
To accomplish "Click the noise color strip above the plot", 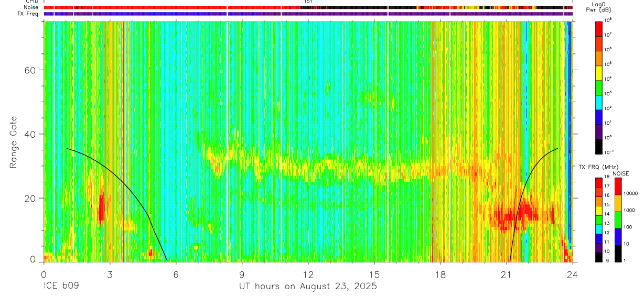I will point(308,7).
